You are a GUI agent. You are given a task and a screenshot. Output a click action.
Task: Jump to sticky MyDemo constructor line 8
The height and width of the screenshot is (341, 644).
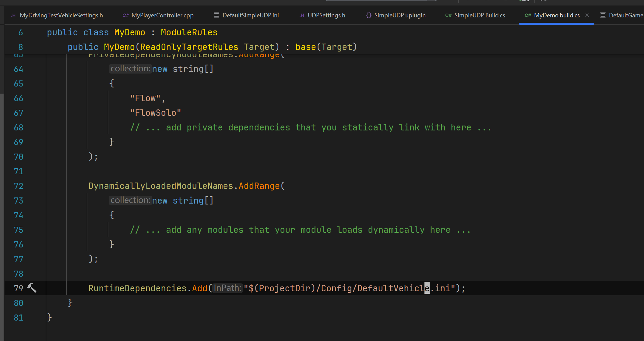click(212, 47)
